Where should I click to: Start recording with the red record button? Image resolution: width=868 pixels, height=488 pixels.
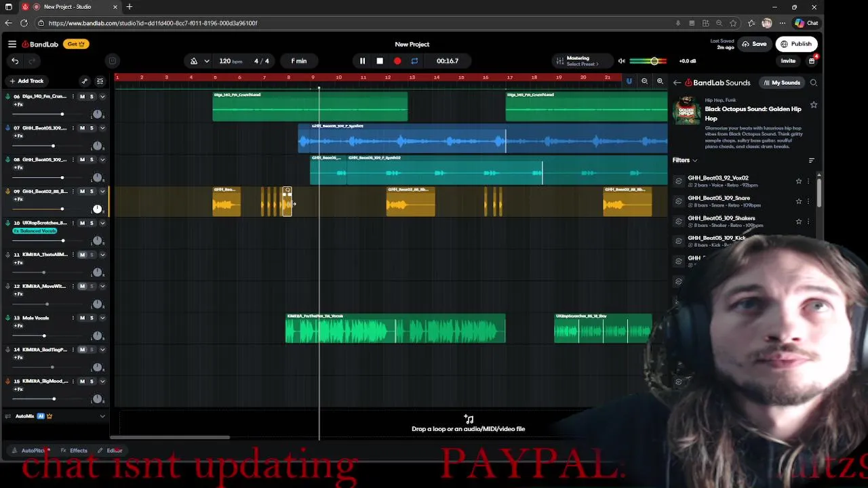[397, 61]
